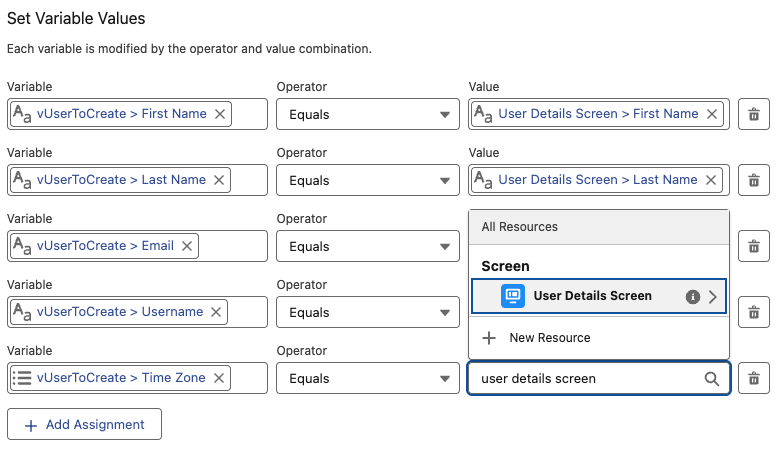Open Operator dropdown for Time Zone row
780x452 pixels.
point(367,378)
